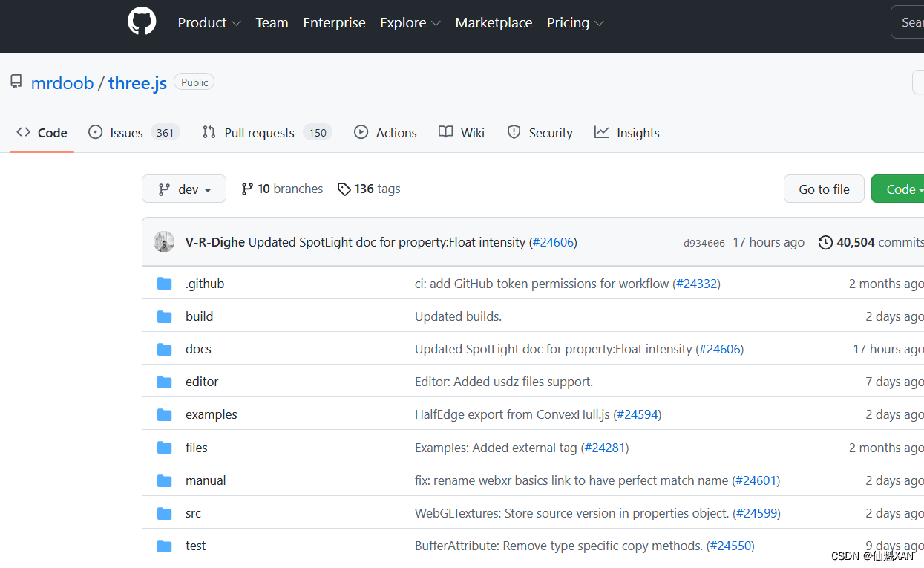
Task: Open the dev branch selector dropdown
Action: (x=184, y=189)
